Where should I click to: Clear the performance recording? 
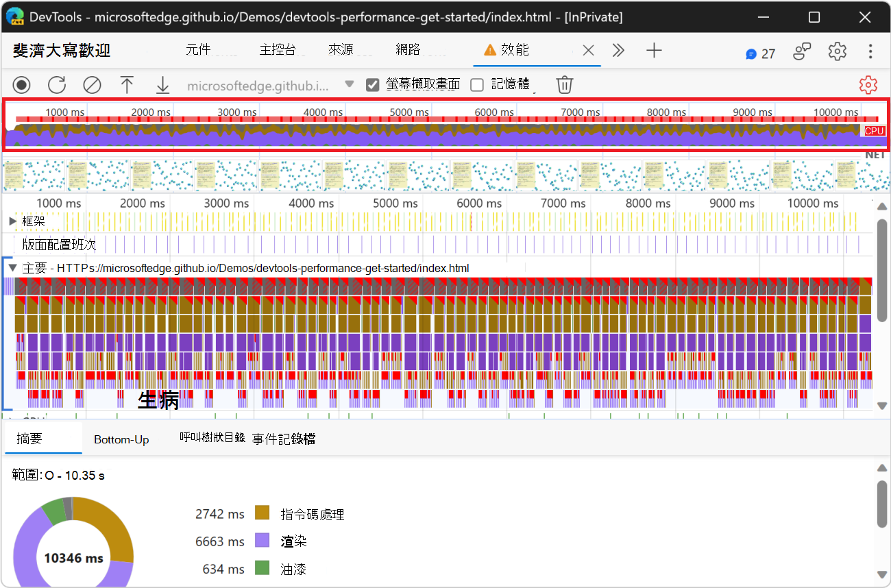[92, 85]
